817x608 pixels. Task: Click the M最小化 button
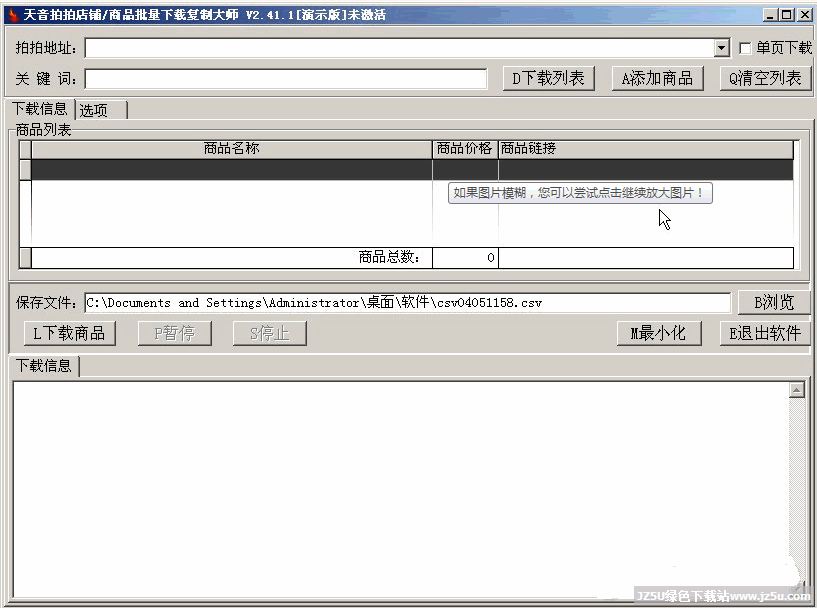tap(659, 333)
